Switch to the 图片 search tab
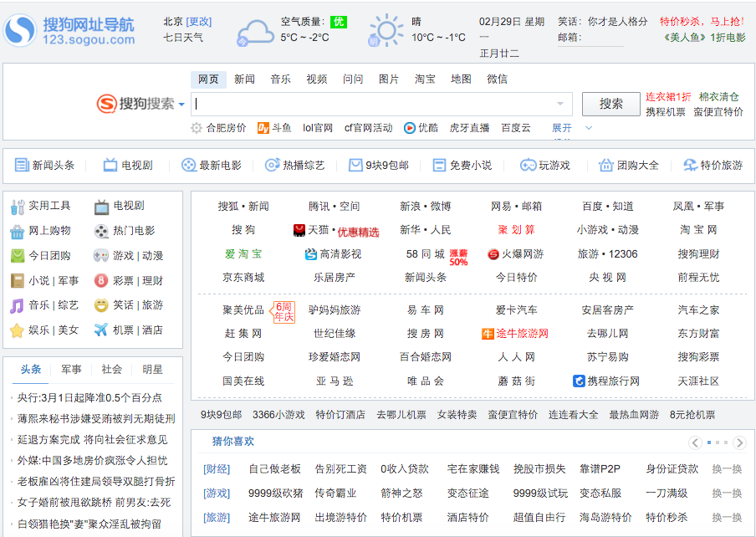The width and height of the screenshot is (756, 537). click(x=389, y=79)
